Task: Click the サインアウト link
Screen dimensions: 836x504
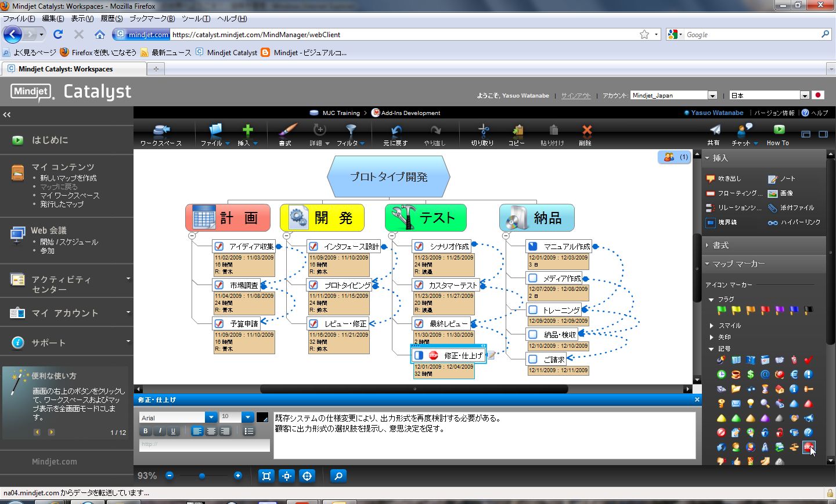Action: point(576,96)
